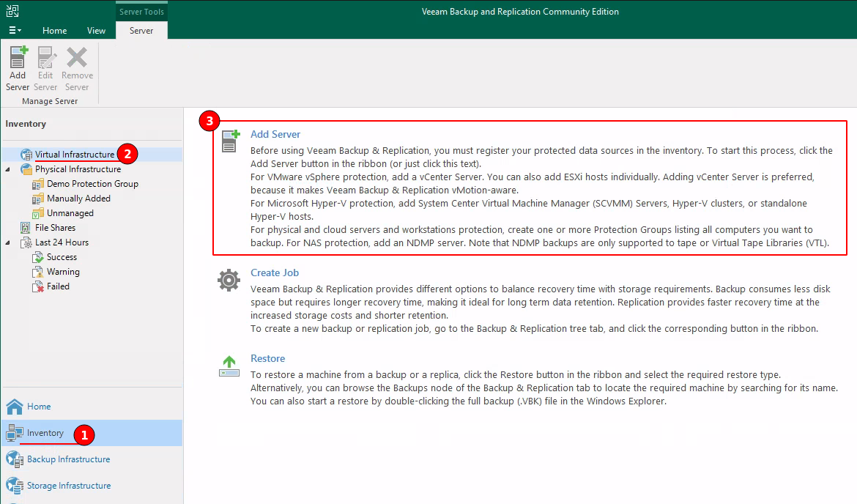Collapse the Last 24 Hours node

[x=7, y=242]
